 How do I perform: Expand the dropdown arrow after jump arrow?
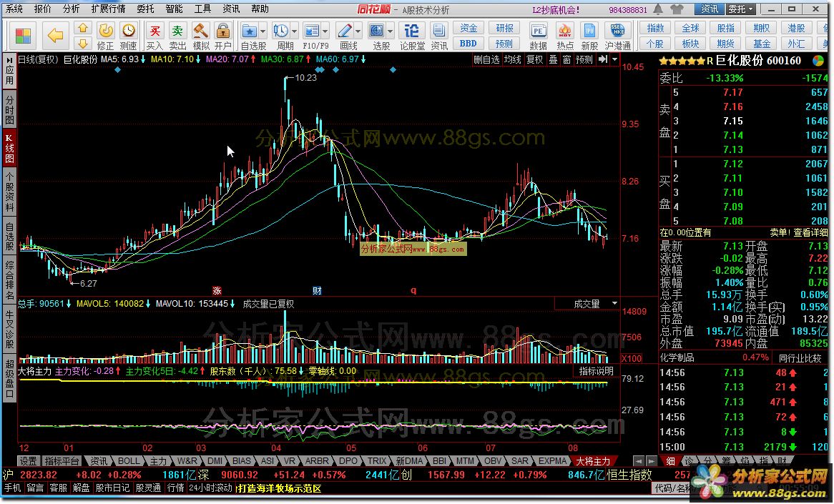click(614, 59)
